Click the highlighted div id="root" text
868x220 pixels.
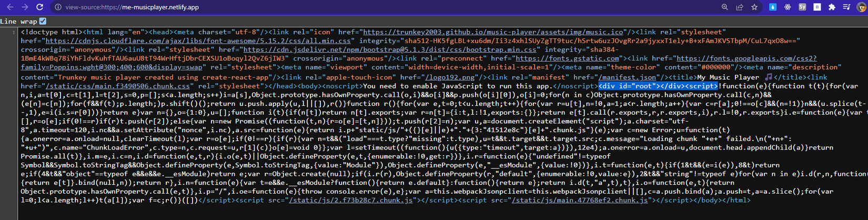[658, 86]
